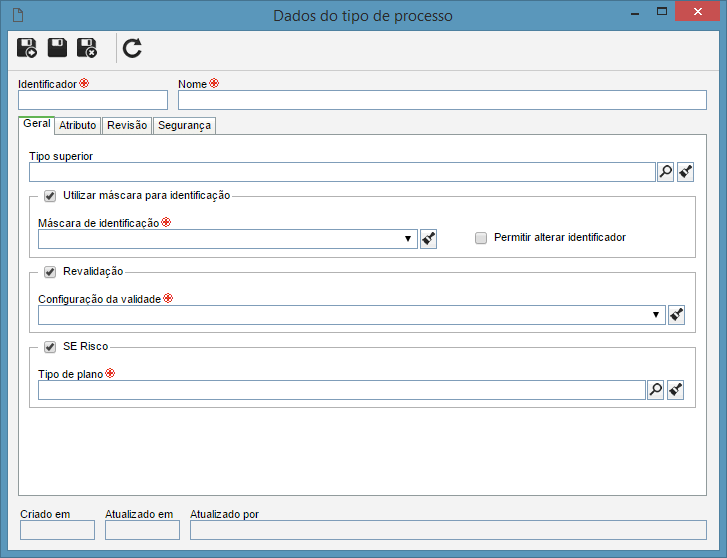Click the document icon in the title bar

pos(18,15)
